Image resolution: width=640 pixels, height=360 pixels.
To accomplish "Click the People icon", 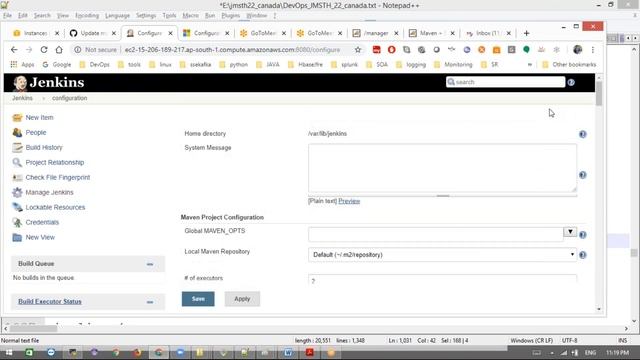I will 17,133.
